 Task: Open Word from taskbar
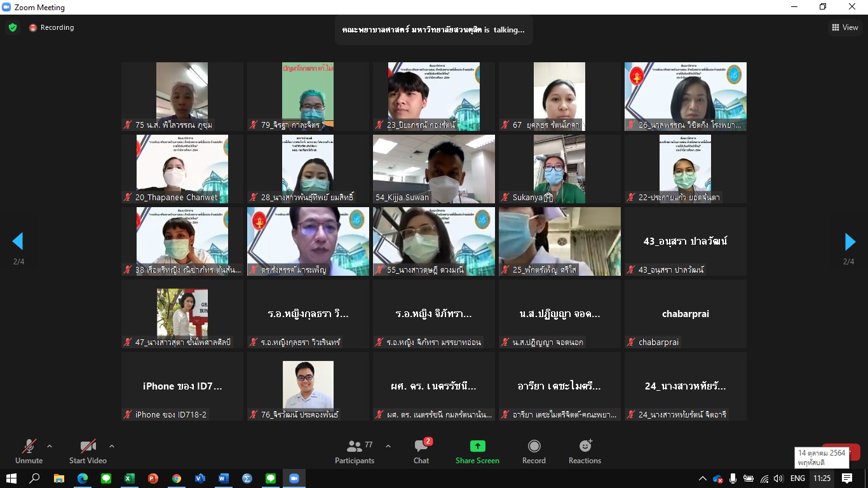click(x=224, y=478)
